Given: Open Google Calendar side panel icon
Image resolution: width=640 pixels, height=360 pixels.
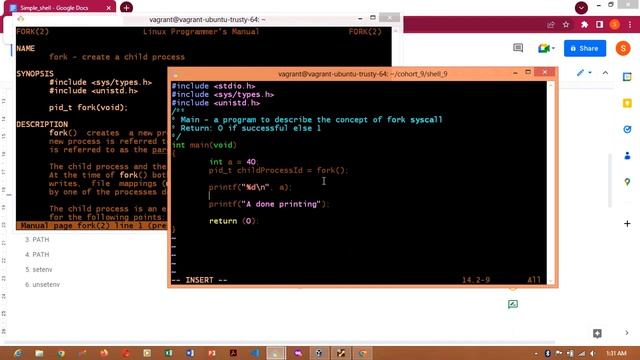Looking at the screenshot, I should point(627,77).
